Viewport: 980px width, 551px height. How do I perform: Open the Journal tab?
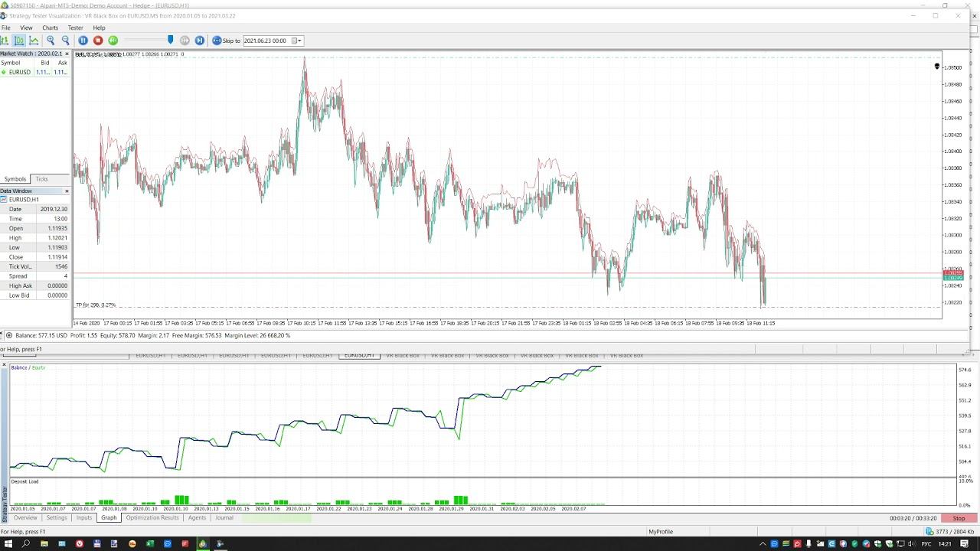coord(224,518)
